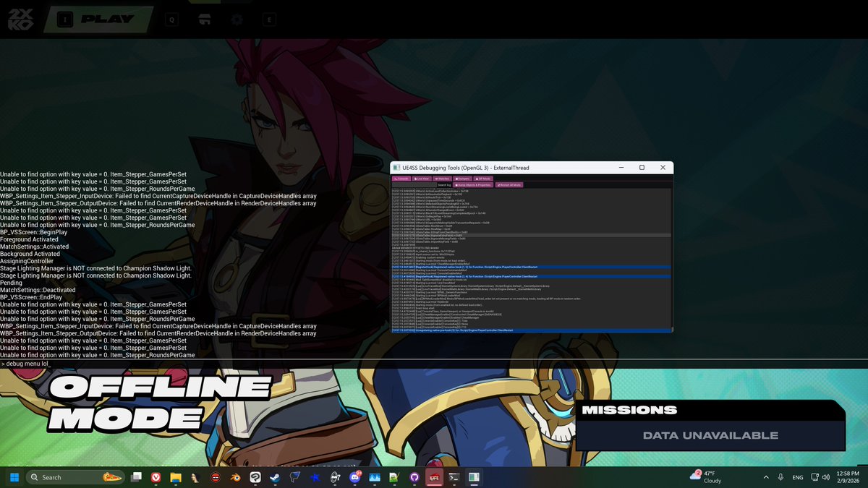Open the BP Mods tab
The image size is (868, 488).
click(483, 178)
